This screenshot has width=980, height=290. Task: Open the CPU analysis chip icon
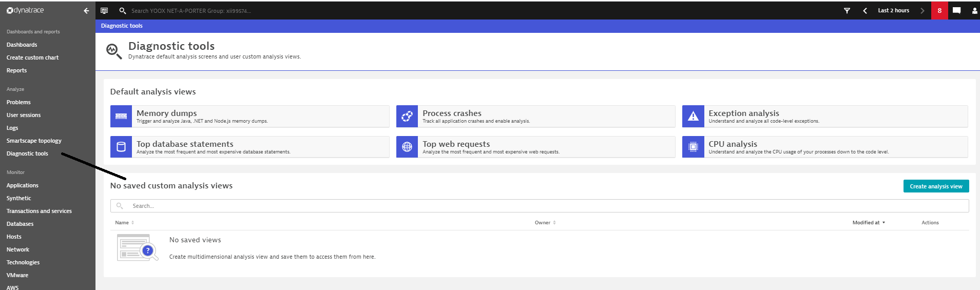pos(693,147)
